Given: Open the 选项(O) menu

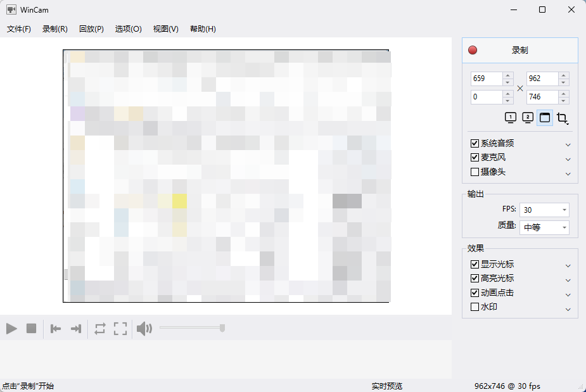Looking at the screenshot, I should (x=128, y=29).
